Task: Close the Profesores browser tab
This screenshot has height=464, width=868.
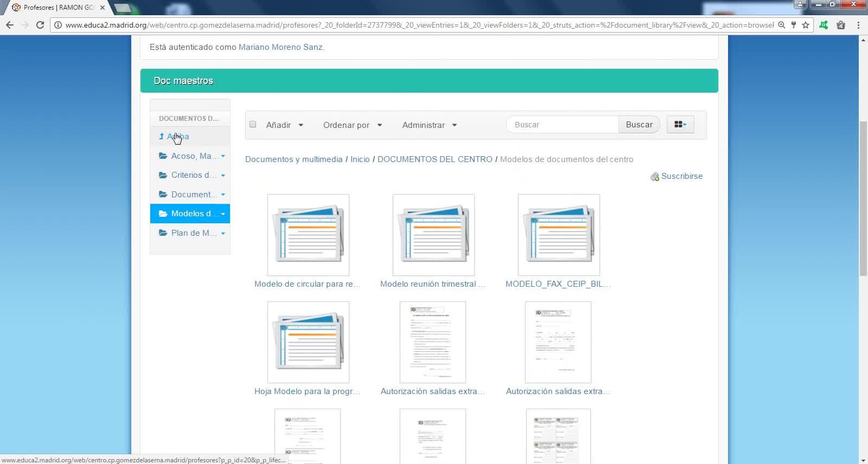Action: click(x=103, y=8)
